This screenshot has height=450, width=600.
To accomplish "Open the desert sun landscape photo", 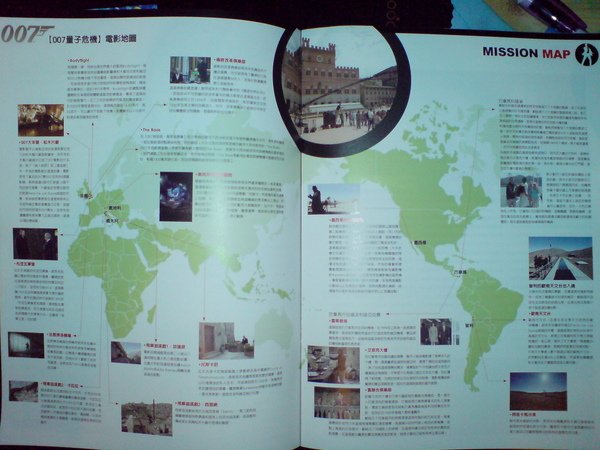I will [538, 391].
